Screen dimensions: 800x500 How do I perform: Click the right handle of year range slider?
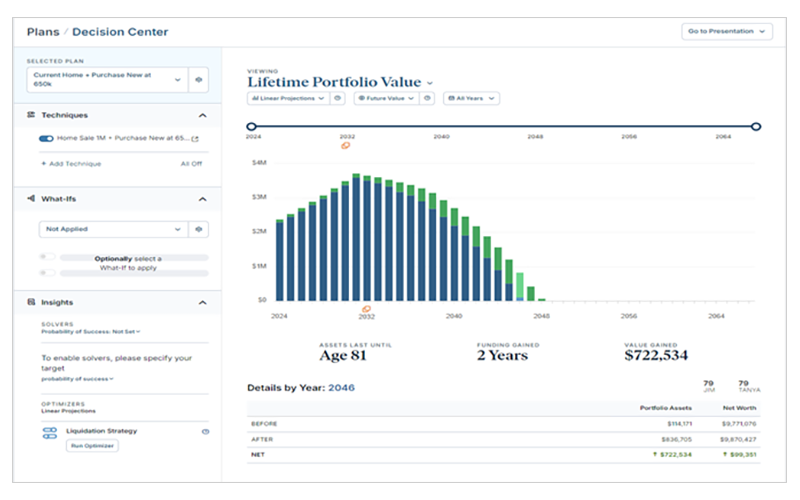(756, 126)
